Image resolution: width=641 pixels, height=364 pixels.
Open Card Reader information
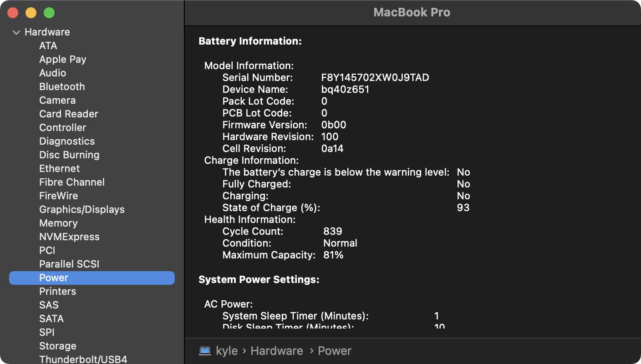pos(69,114)
